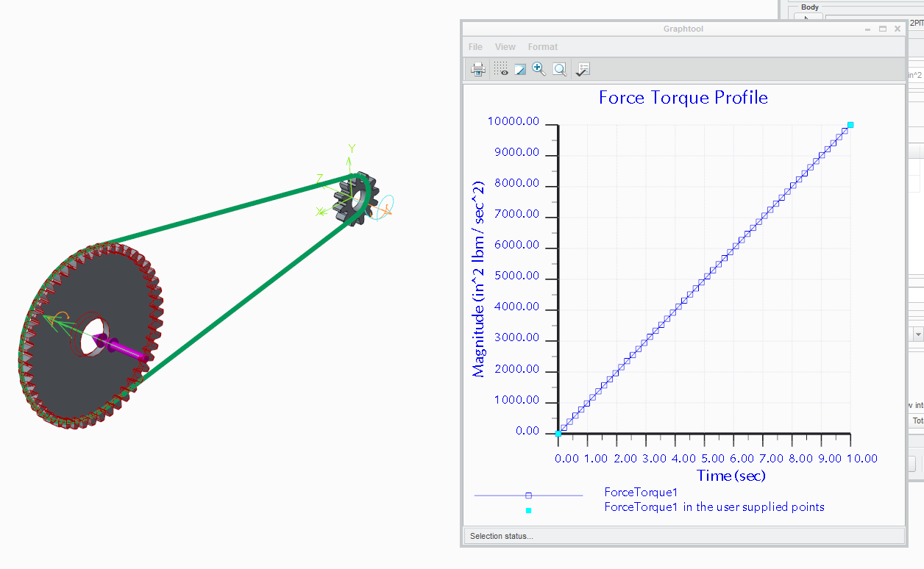Select the ForceTorque1 legend entry
924x569 pixels.
(641, 493)
